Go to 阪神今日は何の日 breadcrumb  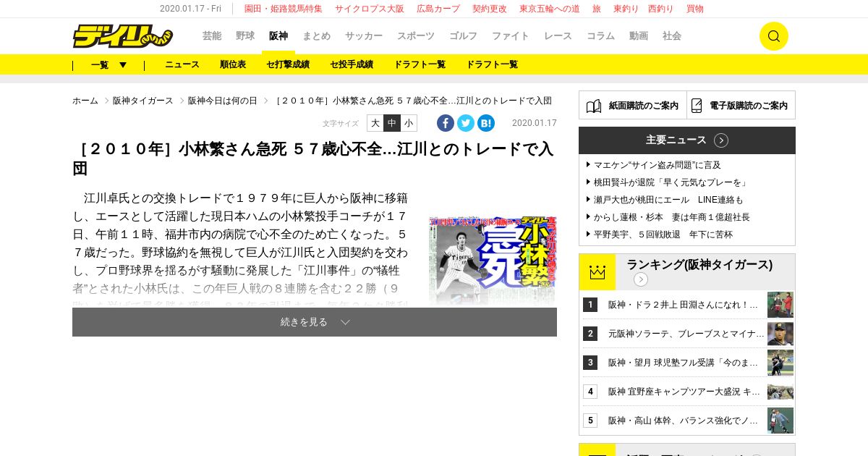point(223,101)
